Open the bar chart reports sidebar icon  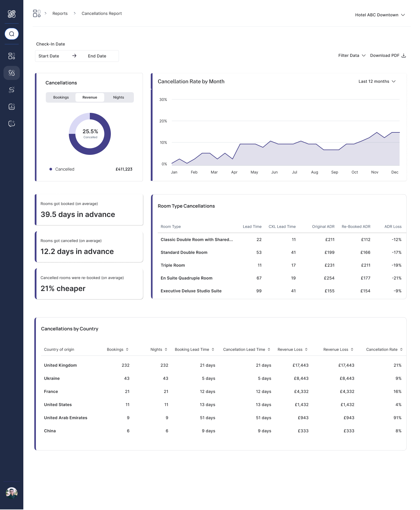[x=12, y=107]
